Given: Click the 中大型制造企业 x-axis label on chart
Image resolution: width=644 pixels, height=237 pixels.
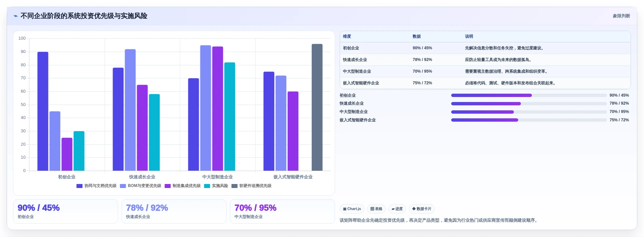Looking at the screenshot, I should click(218, 177).
